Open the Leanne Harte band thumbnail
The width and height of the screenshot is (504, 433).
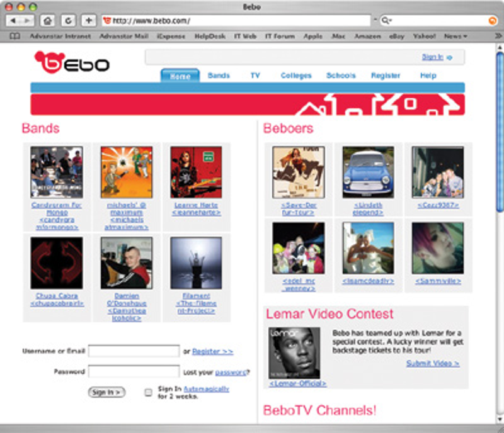[x=196, y=172]
